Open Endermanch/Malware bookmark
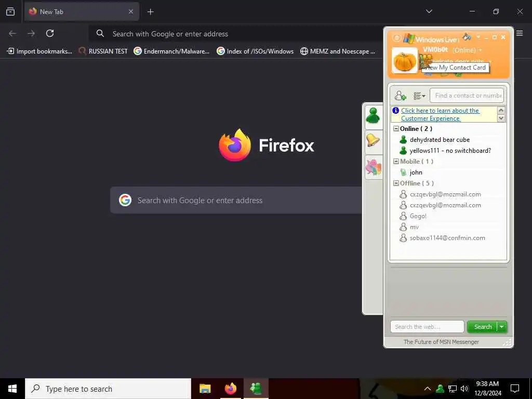 point(171,51)
